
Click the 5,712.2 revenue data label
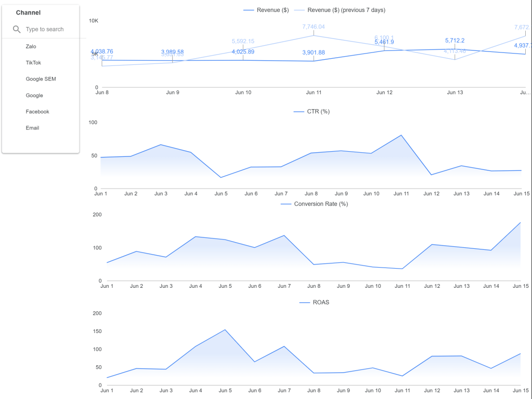click(x=455, y=41)
